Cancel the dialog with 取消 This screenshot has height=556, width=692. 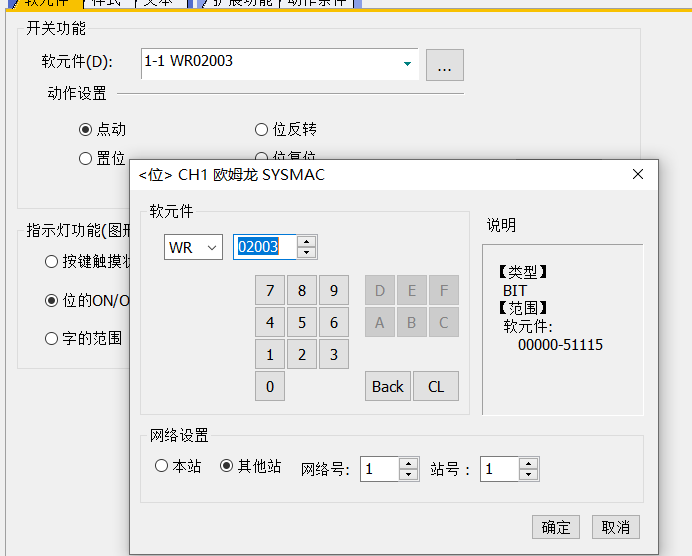(x=616, y=527)
